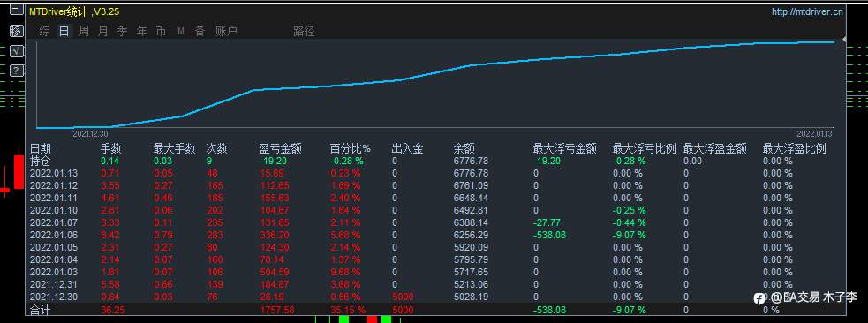
Task: Click the 最大浮盈金额 column header
Action: click(715, 149)
